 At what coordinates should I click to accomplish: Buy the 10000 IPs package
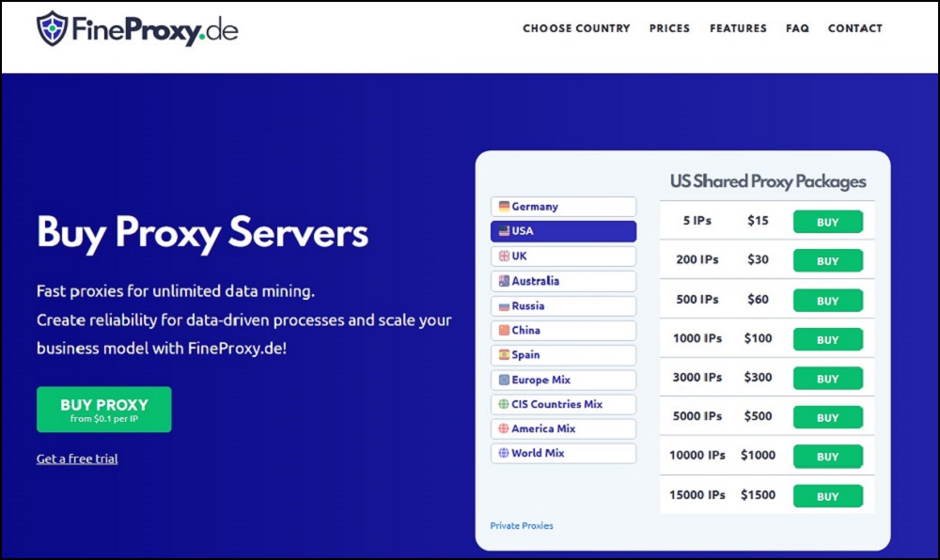pos(828,457)
